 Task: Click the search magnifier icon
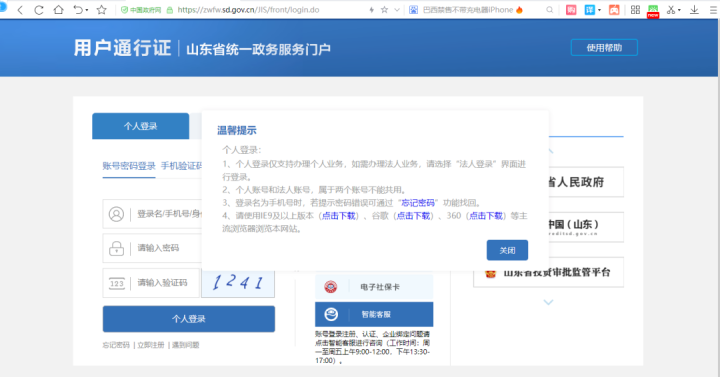point(549,10)
